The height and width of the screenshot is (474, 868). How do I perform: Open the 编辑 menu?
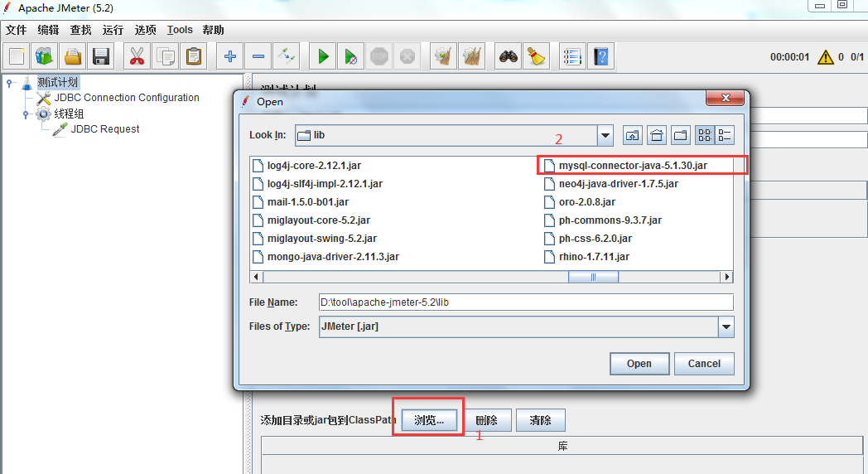coord(48,30)
